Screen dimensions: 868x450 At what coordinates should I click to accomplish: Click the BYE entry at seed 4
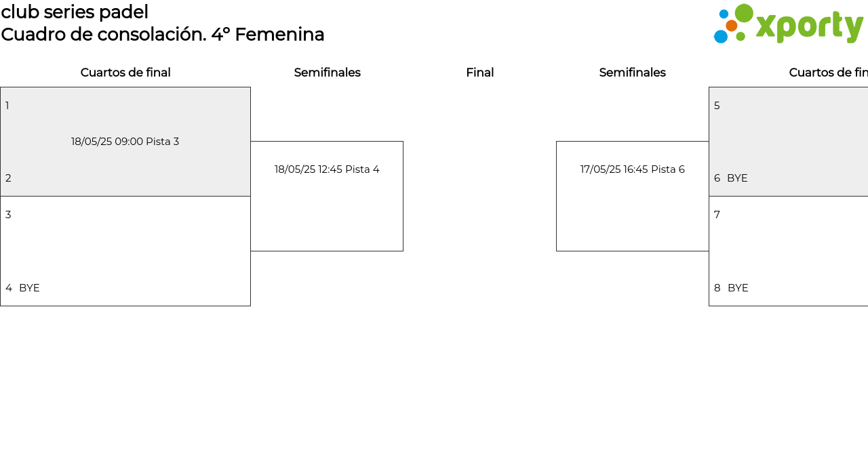pyautogui.click(x=29, y=288)
